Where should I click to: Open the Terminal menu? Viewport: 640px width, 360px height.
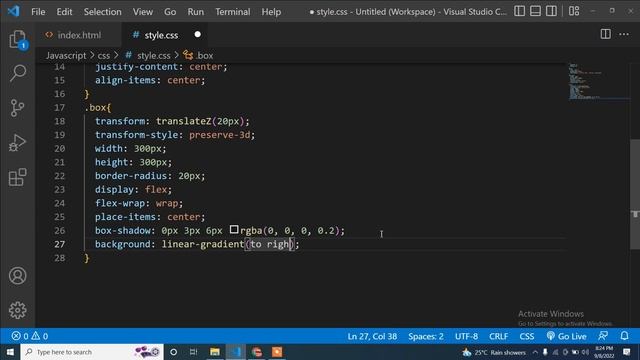[x=233, y=12]
